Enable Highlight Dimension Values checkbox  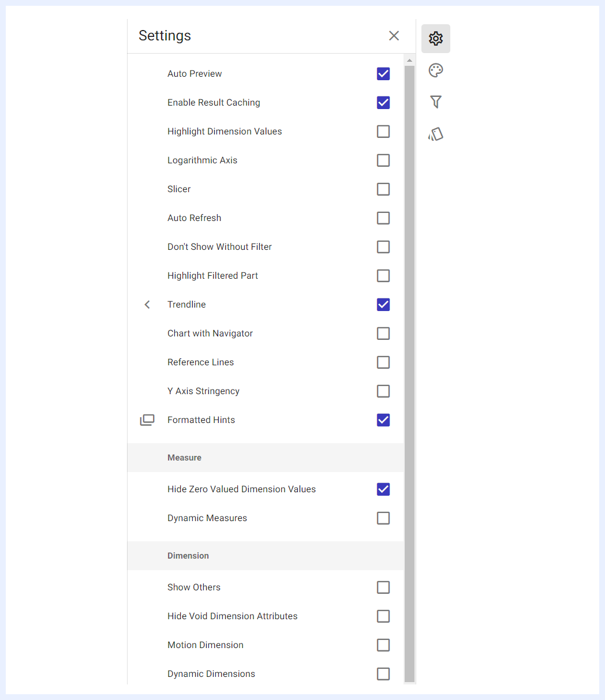click(x=383, y=132)
